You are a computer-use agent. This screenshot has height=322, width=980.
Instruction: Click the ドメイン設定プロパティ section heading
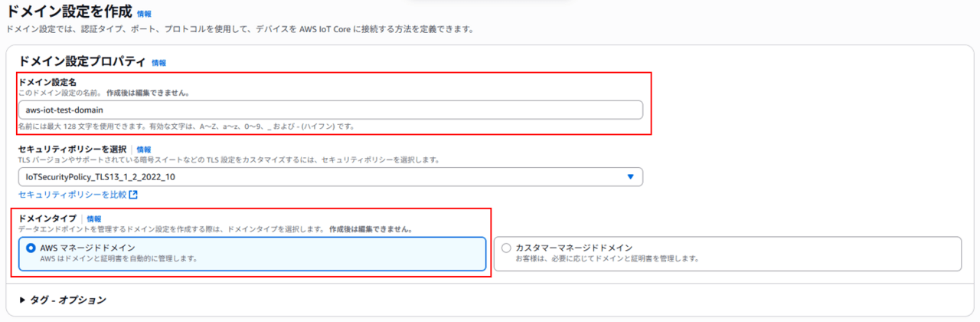pos(81,62)
